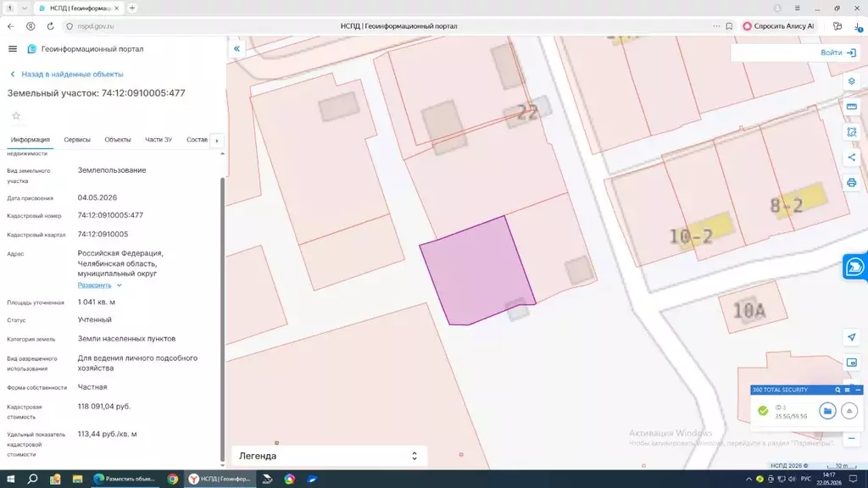
Task: Open 360 Total Security widget menu list
Action: (847, 390)
